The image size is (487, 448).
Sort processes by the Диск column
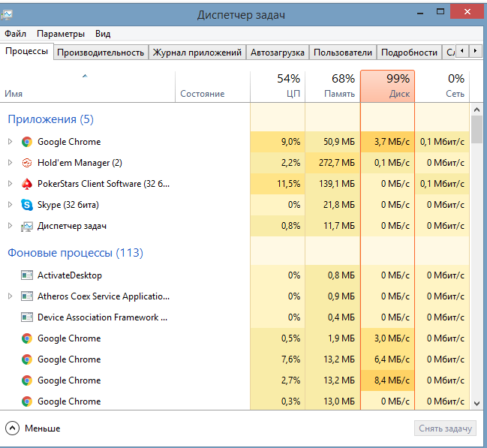point(388,86)
